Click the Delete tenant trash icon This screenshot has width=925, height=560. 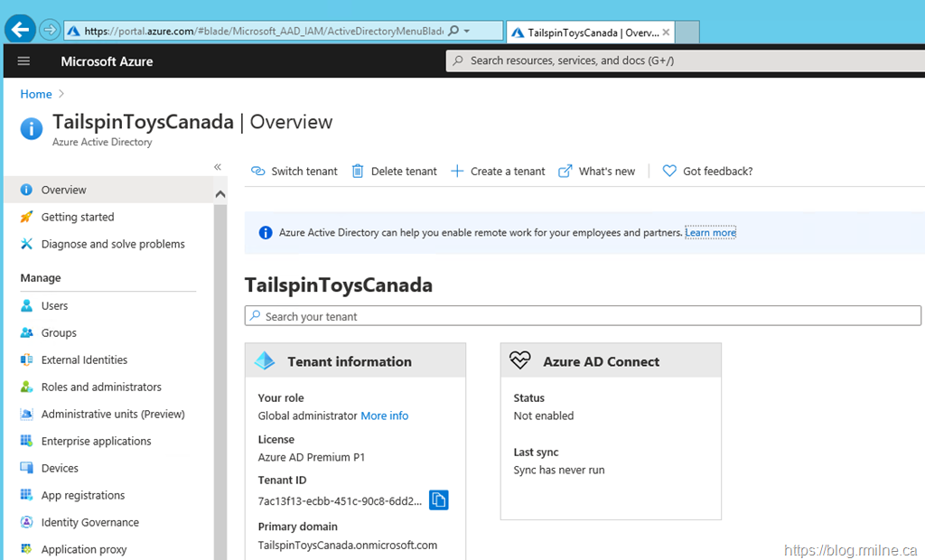point(358,172)
